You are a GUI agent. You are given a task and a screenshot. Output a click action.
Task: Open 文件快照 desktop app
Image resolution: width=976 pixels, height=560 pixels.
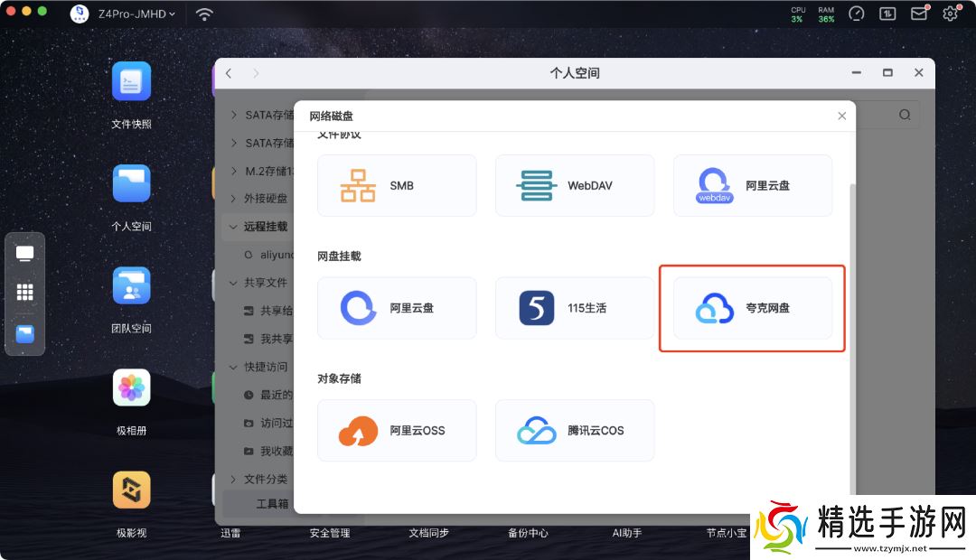pyautogui.click(x=131, y=82)
